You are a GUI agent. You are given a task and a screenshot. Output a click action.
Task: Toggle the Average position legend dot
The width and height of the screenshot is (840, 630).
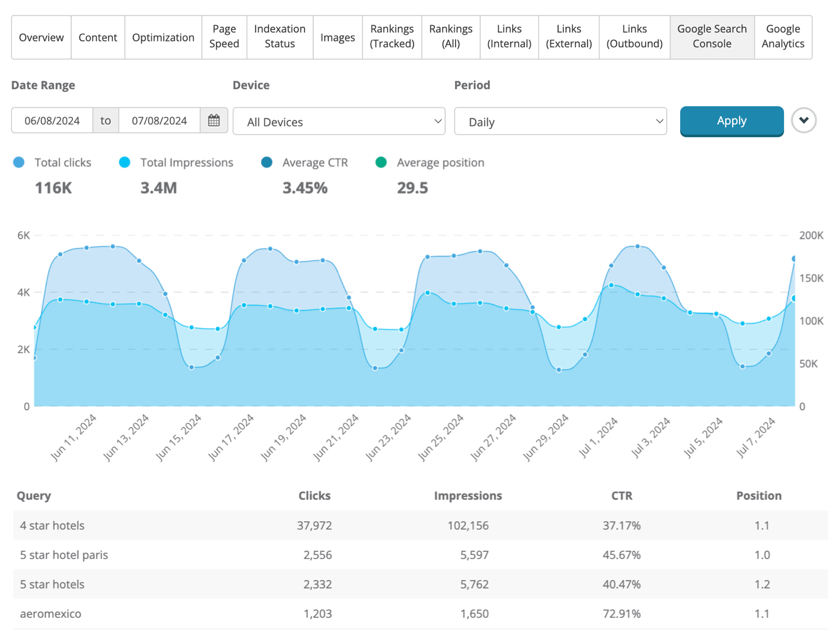click(x=381, y=162)
